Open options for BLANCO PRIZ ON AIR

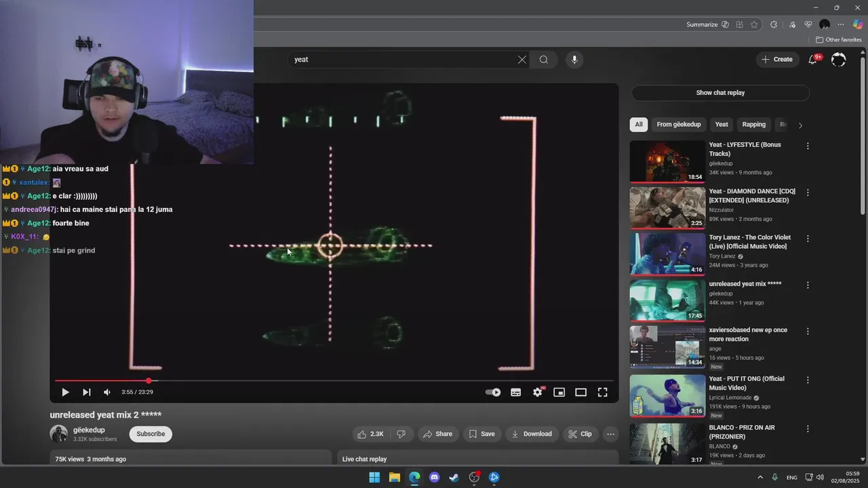pos(808,429)
